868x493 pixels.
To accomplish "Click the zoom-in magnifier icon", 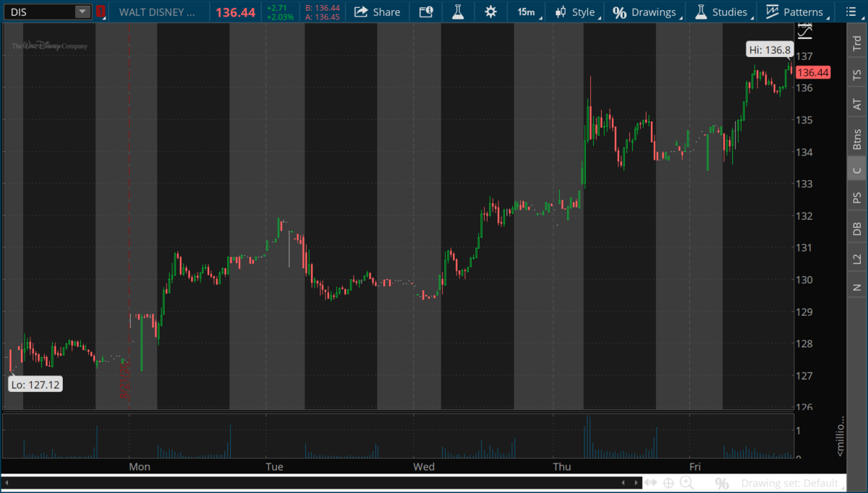I will (687, 483).
